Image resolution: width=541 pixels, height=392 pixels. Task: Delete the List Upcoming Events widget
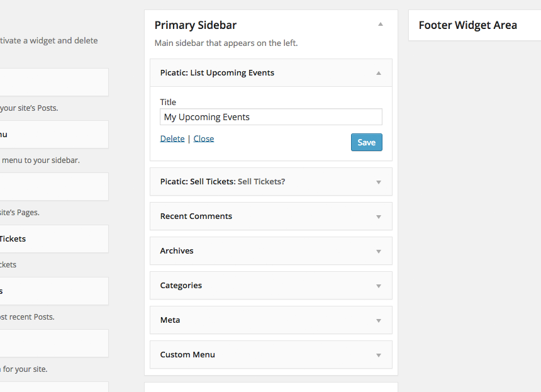[172, 138]
